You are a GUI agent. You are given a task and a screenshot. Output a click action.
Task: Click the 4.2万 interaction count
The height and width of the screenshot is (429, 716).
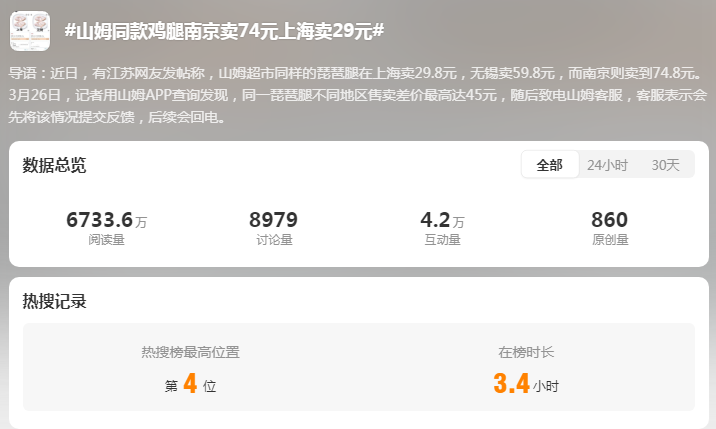pyautogui.click(x=442, y=220)
